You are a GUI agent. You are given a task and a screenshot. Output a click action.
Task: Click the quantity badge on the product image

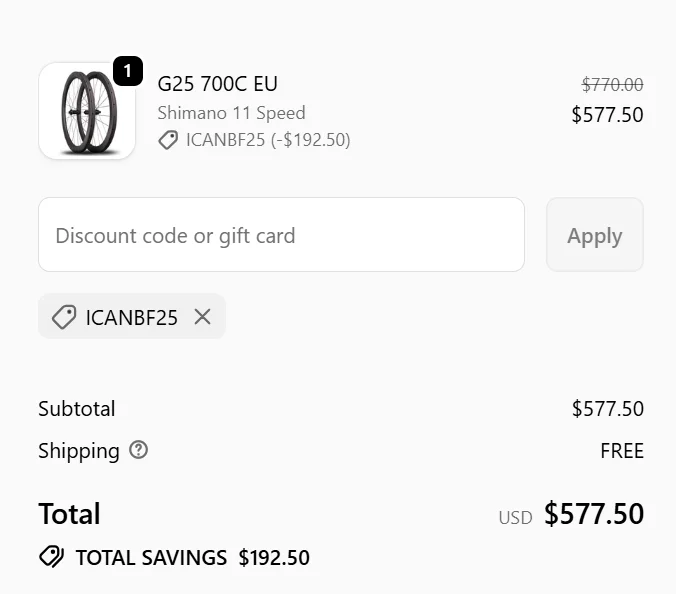tap(128, 72)
